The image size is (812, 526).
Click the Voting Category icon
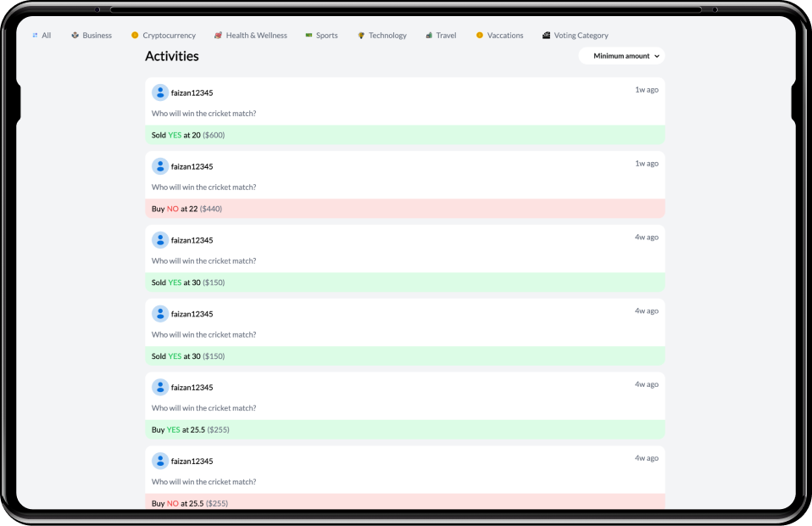pos(546,36)
